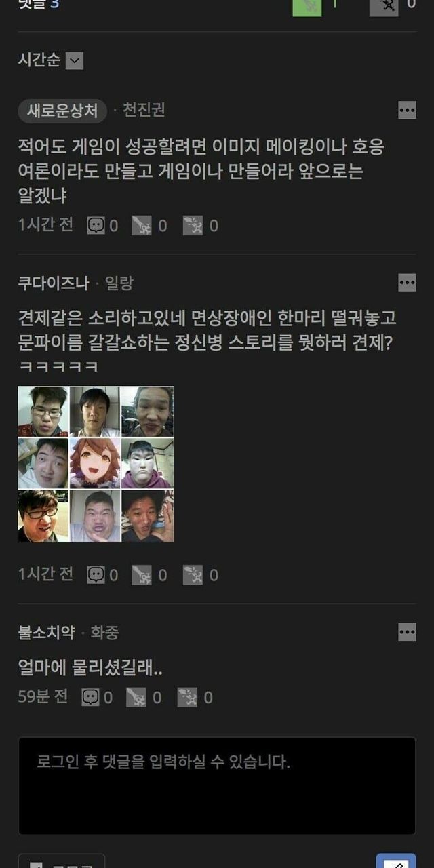Image resolution: width=434 pixels, height=868 pixels.
Task: Downvote 불소치약's comment
Action: (187, 697)
